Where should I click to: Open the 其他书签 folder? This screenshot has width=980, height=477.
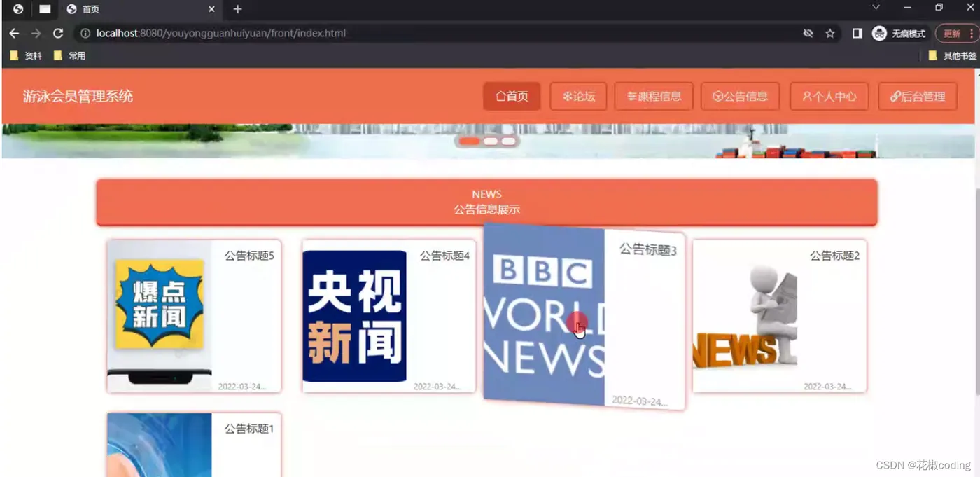pos(952,55)
